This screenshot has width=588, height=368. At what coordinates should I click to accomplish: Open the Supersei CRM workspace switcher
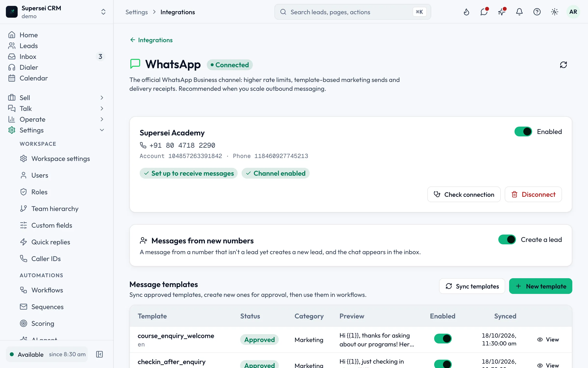[x=57, y=12]
